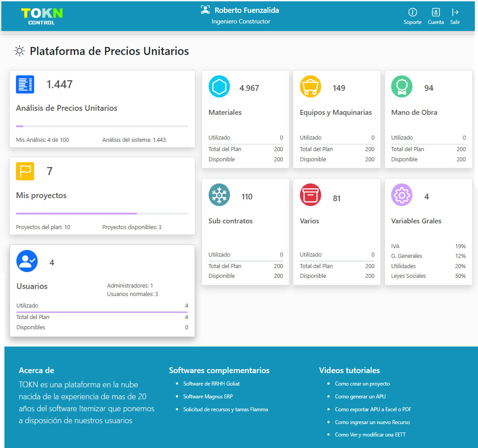Open Como exportar APU a Excel o PDF
Viewport: 478px width, 448px height.
(373, 409)
